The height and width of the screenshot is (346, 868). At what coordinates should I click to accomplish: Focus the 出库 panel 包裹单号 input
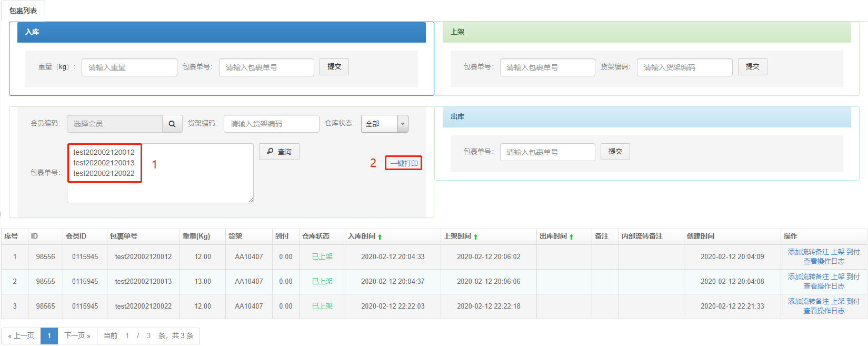pos(547,152)
